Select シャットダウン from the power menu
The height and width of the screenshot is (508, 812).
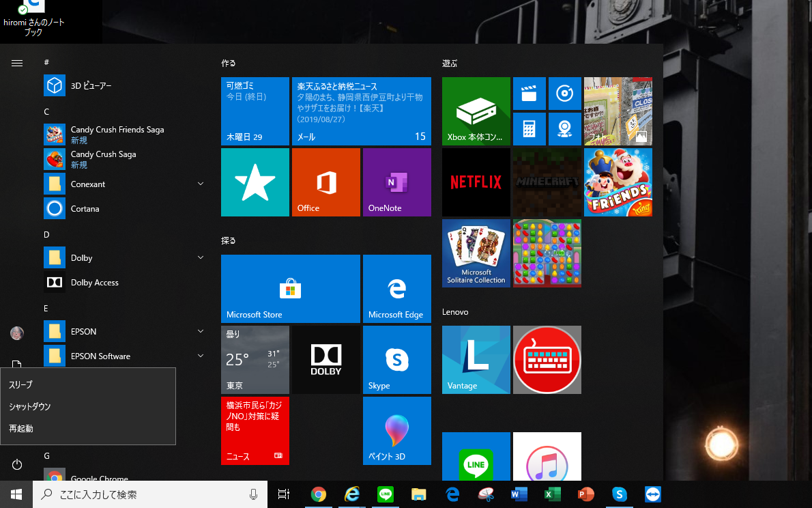pyautogui.click(x=88, y=406)
